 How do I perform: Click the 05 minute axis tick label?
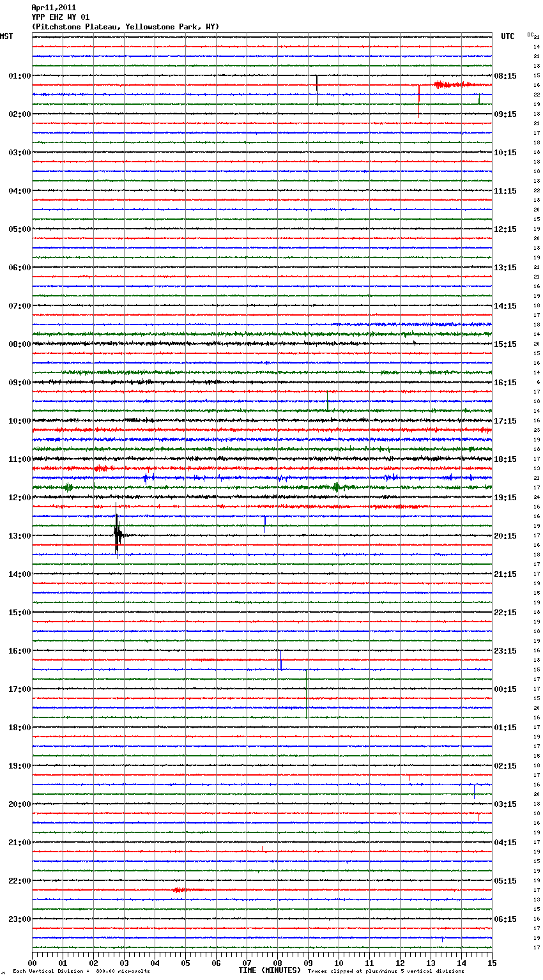pos(185,963)
